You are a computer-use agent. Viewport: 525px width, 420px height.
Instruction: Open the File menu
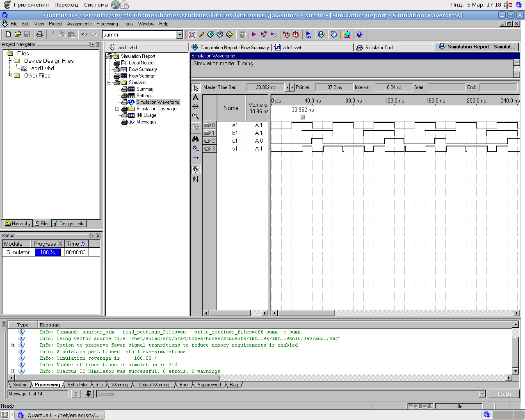coord(14,24)
